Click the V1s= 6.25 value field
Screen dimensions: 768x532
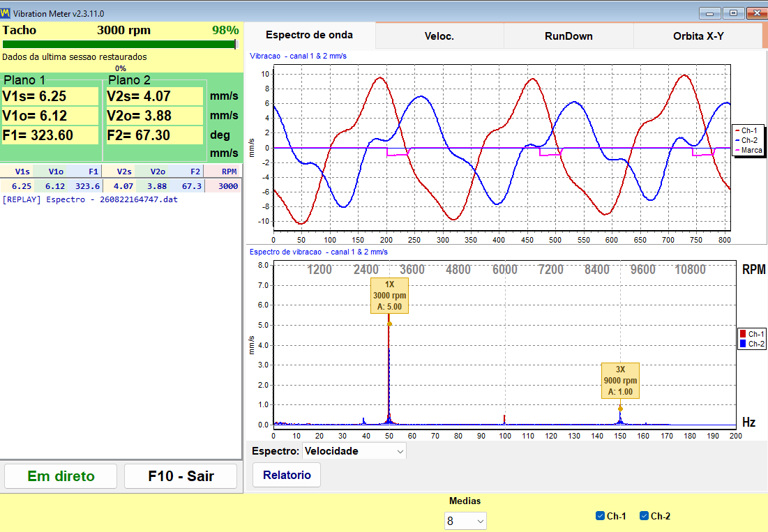(50, 96)
